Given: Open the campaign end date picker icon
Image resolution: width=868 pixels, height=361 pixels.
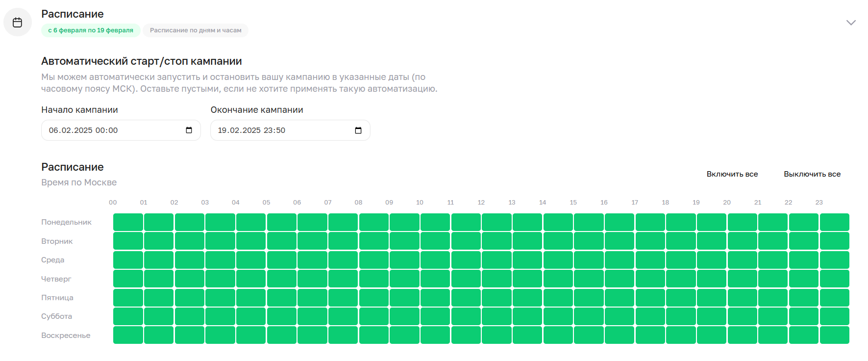Looking at the screenshot, I should (358, 130).
